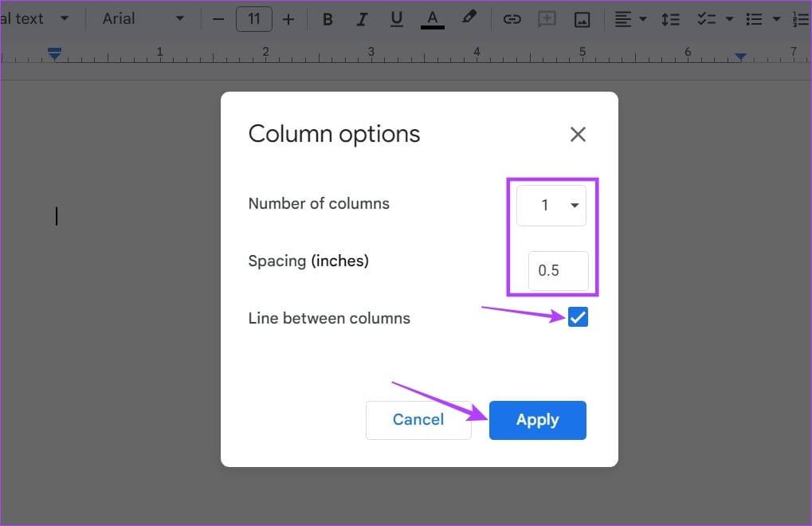Click the font size field showing 11

pos(253,19)
